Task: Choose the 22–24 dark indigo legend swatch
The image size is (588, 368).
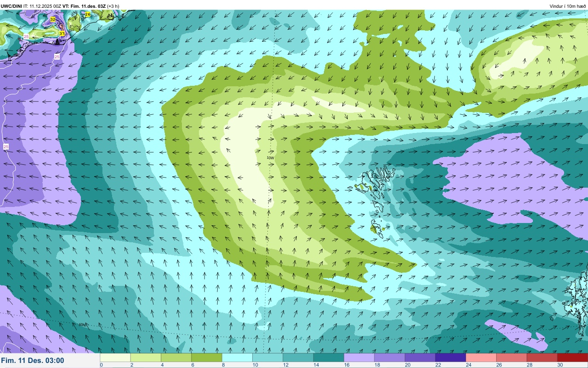Action: coord(451,357)
